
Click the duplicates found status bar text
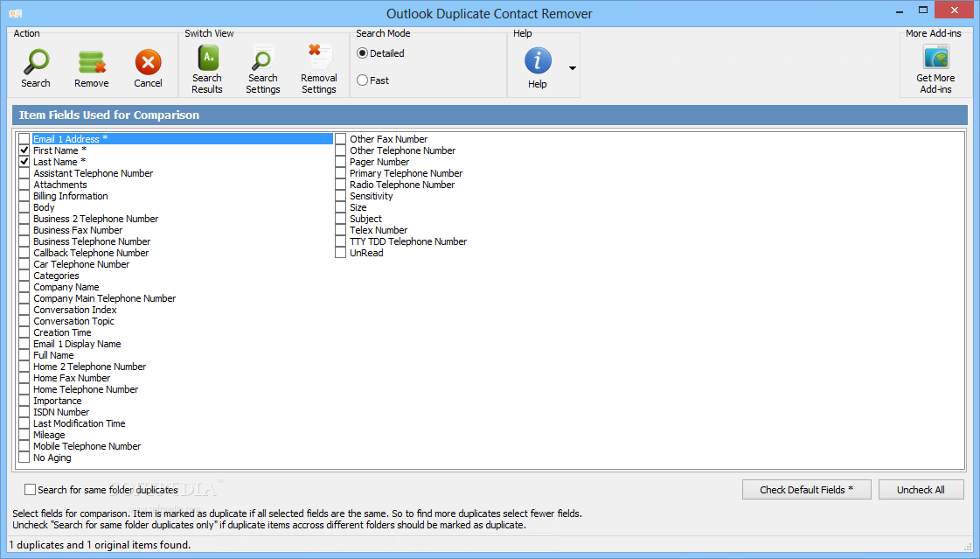tap(100, 545)
